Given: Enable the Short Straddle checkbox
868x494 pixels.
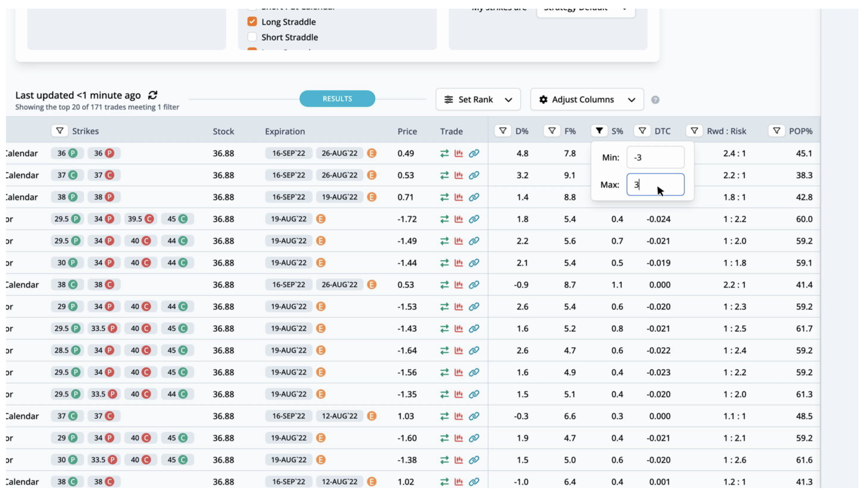Looking at the screenshot, I should (252, 37).
